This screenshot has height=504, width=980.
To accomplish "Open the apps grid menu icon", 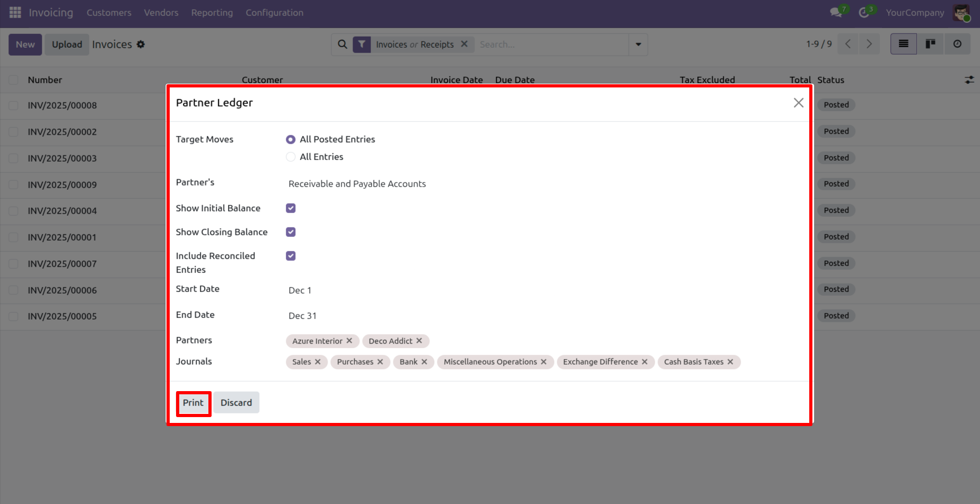I will click(x=15, y=12).
